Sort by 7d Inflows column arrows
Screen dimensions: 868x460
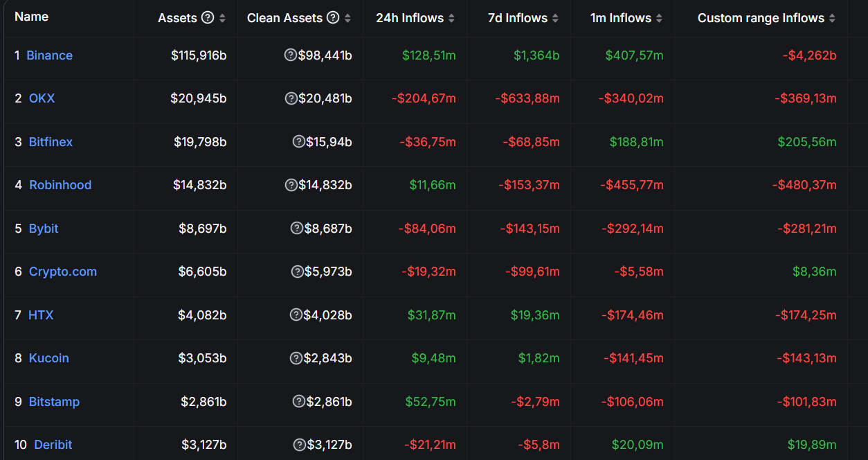(x=555, y=19)
